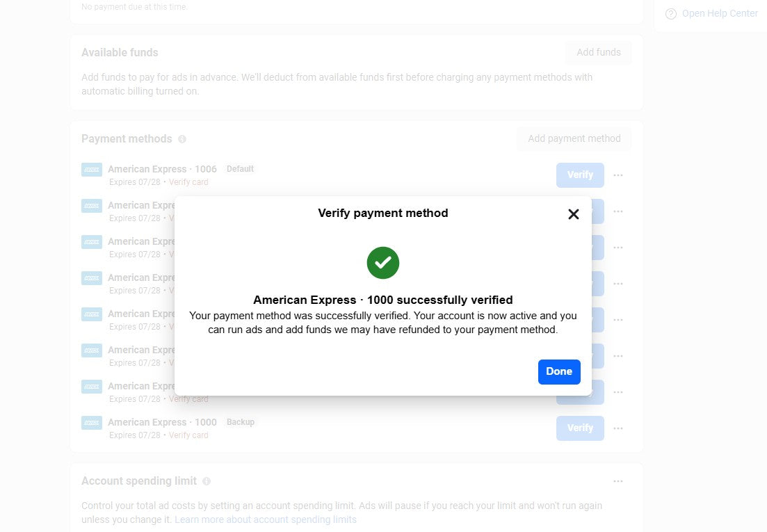Click the Open Help Center question icon

[x=671, y=14]
